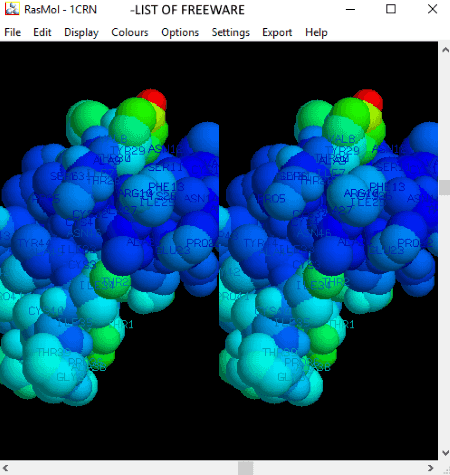Open the Edit menu
The height and width of the screenshot is (475, 450).
tap(42, 32)
